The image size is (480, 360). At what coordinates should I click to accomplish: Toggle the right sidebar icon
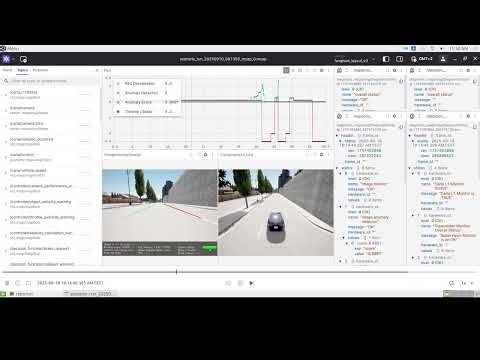(399, 59)
